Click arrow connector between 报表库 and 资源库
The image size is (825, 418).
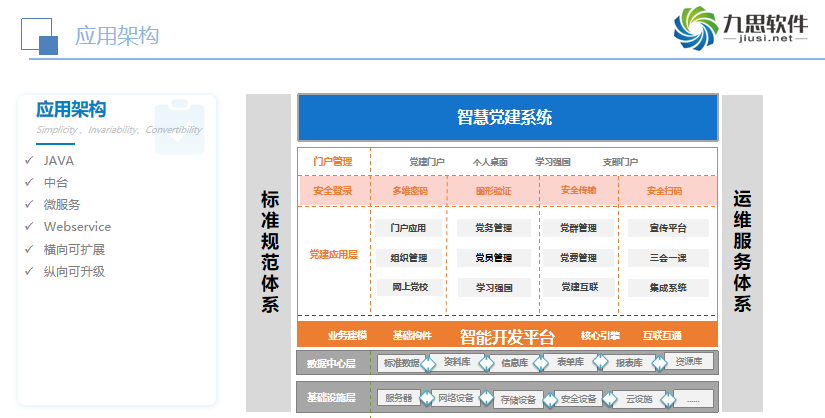pyautogui.click(x=658, y=362)
